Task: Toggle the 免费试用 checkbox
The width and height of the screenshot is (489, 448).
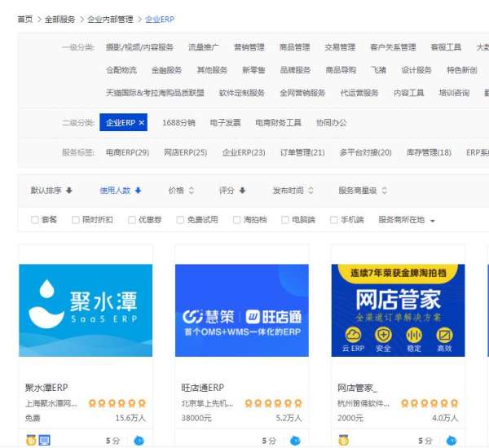Action: [x=180, y=220]
